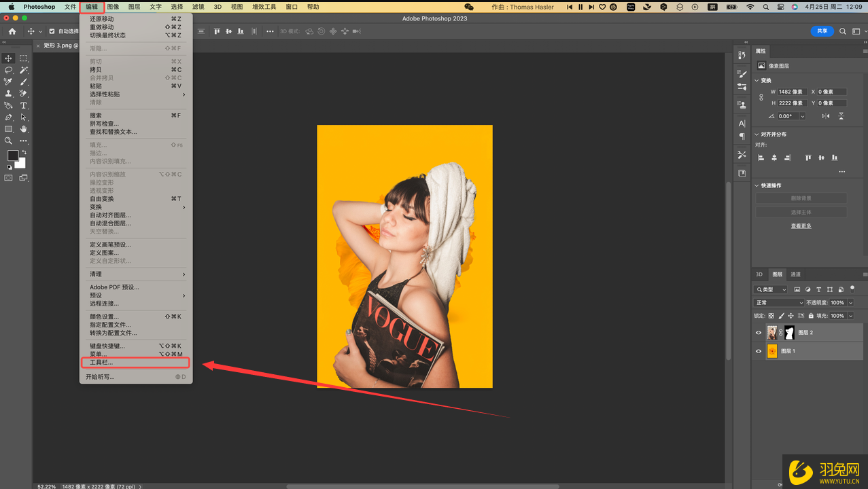Change screen mode icon in toolbox
The image size is (868, 489).
24,178
